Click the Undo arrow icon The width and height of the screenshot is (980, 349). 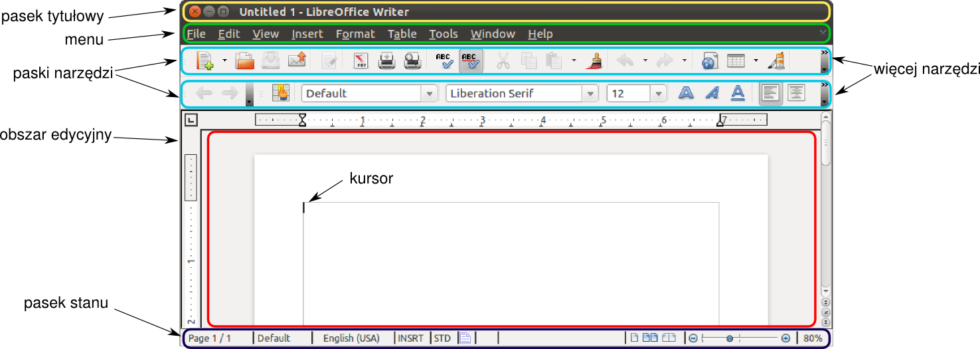[x=625, y=61]
